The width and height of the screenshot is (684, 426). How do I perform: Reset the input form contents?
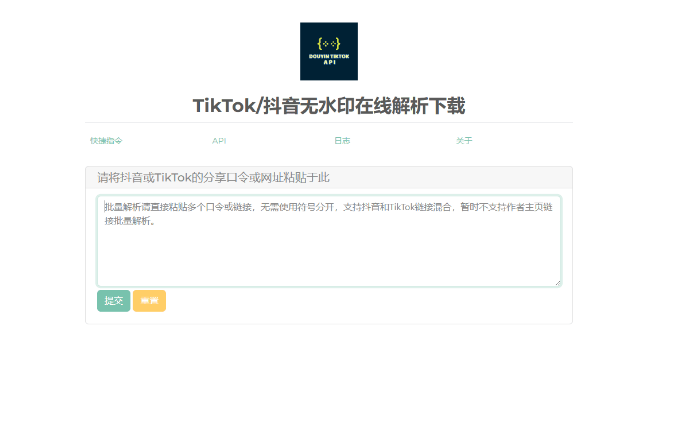pos(149,301)
